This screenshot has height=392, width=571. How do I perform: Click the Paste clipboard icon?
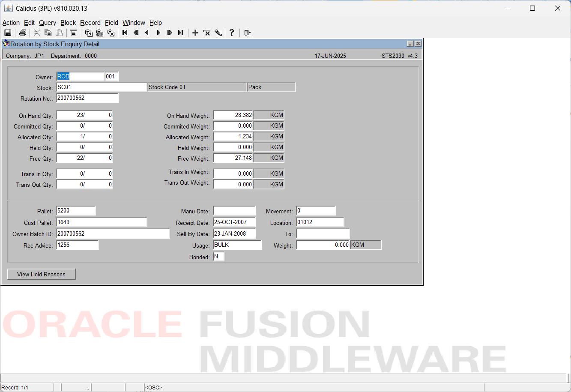click(59, 33)
